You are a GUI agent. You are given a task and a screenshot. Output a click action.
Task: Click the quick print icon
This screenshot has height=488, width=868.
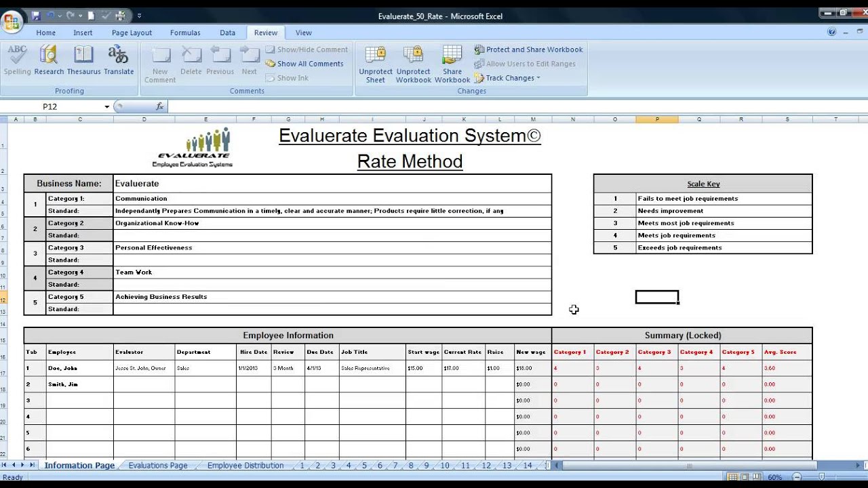pos(121,15)
